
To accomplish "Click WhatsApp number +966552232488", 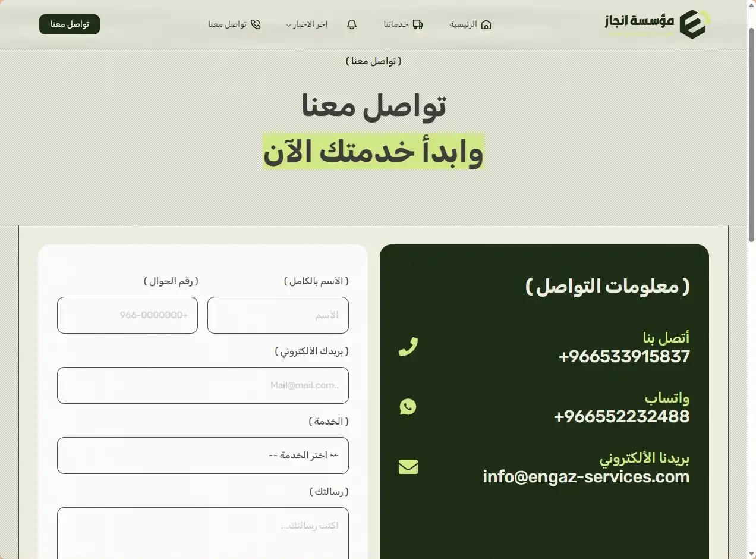I will click(622, 416).
